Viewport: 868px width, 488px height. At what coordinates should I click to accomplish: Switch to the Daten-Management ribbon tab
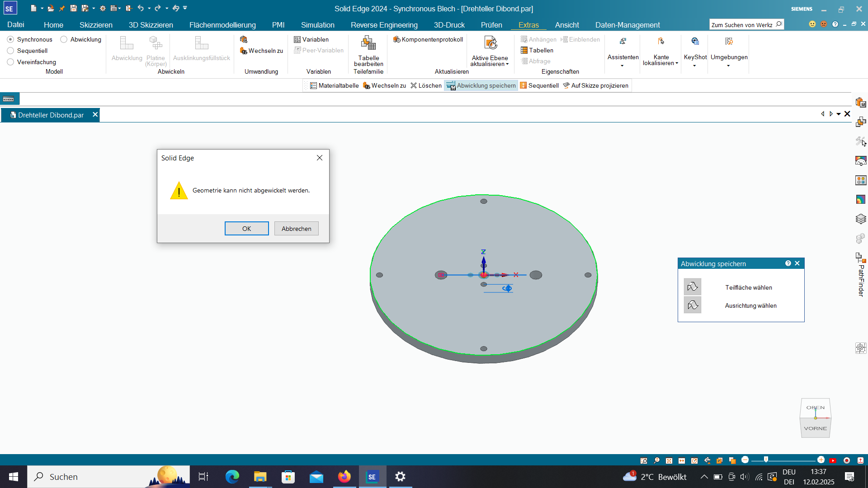click(627, 25)
